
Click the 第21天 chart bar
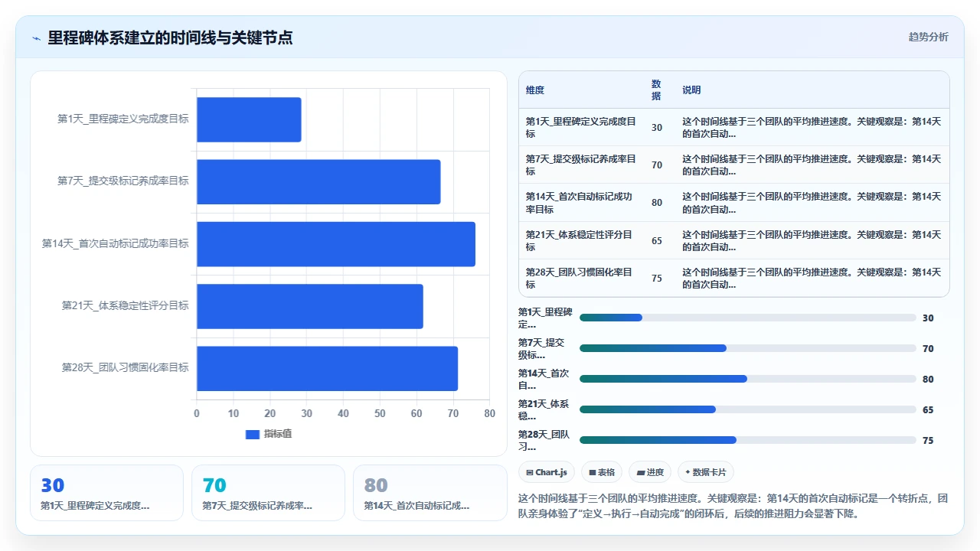coord(310,306)
